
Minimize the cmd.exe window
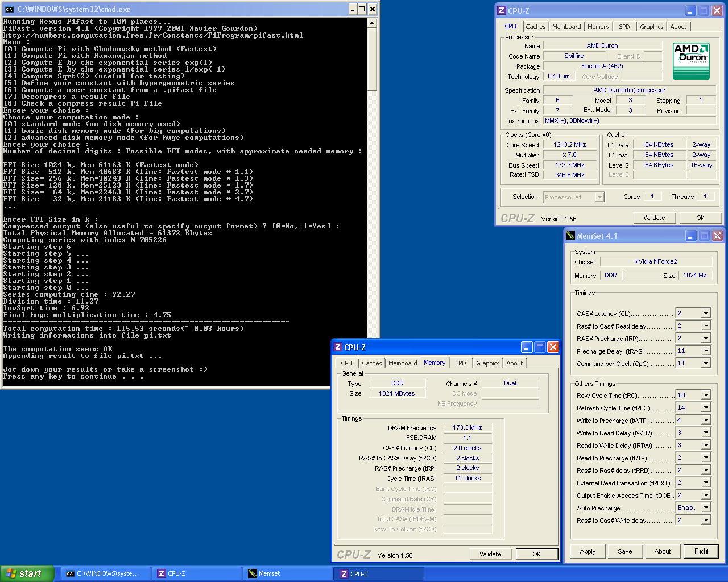click(x=352, y=9)
